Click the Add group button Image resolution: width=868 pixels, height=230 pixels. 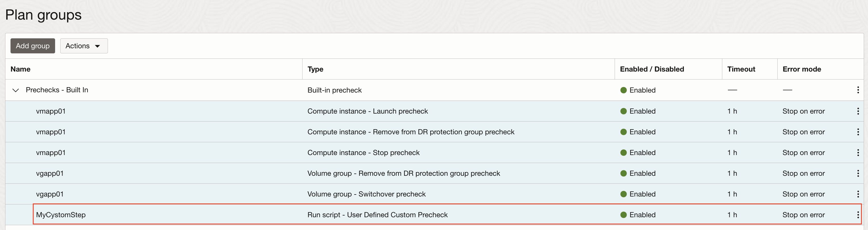tap(33, 46)
